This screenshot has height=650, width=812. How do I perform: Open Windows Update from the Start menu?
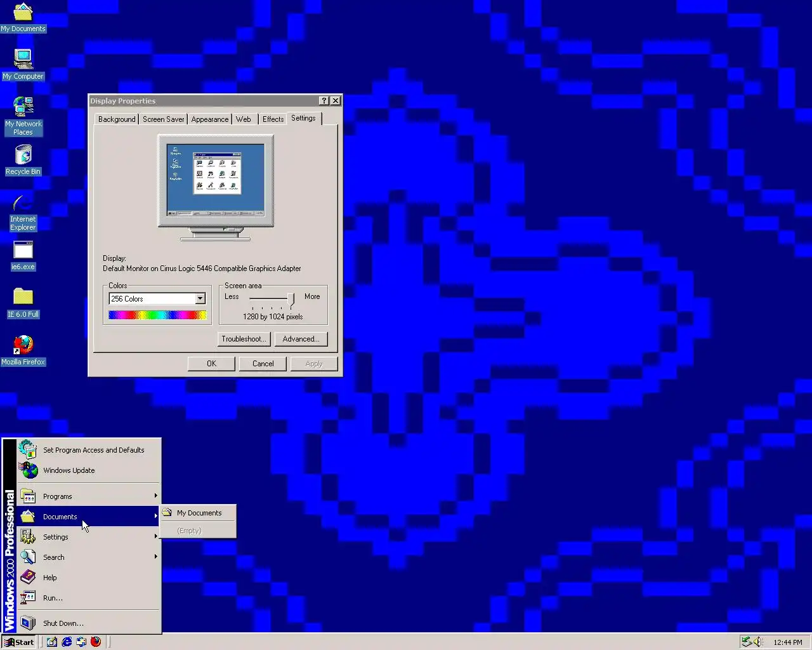point(89,470)
